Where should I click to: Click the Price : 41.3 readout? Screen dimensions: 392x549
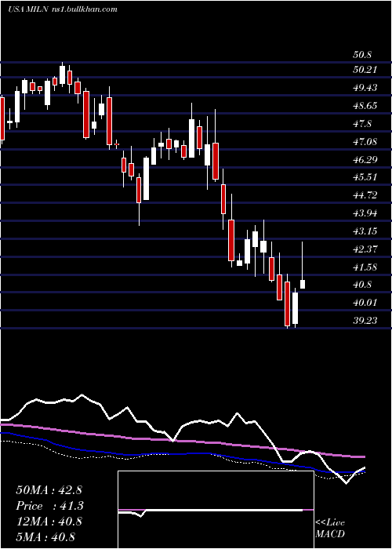pyautogui.click(x=49, y=506)
